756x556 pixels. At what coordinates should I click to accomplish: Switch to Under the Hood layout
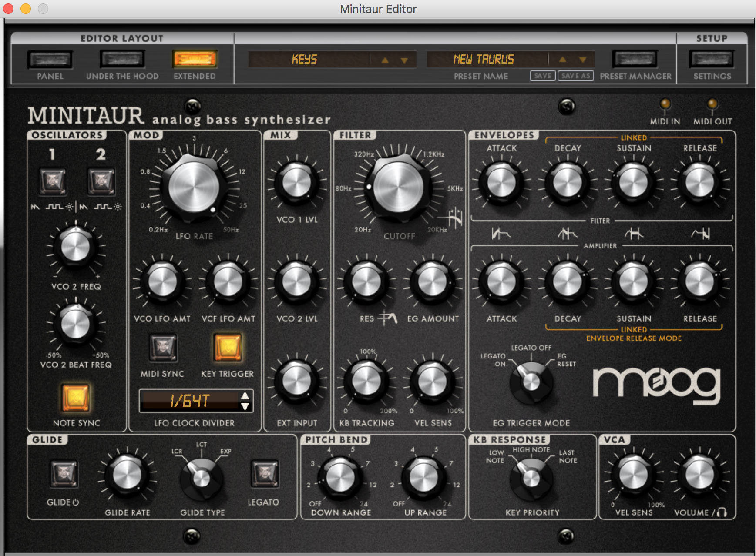(122, 60)
